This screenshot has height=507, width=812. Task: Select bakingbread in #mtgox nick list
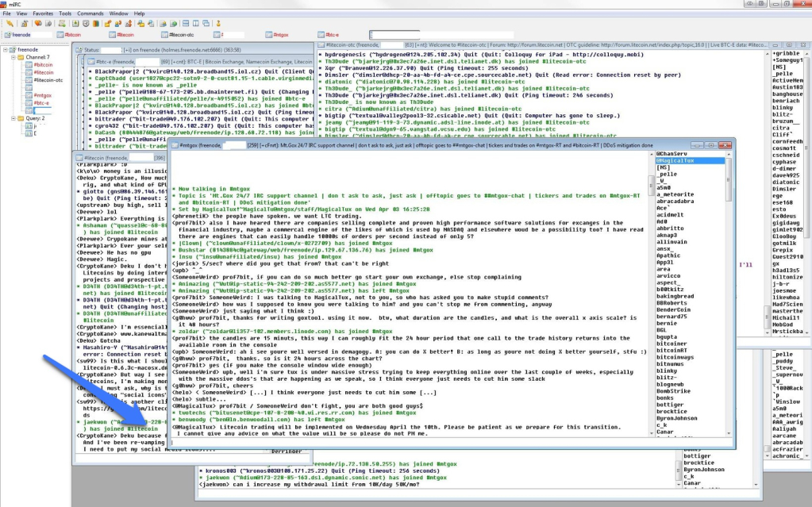pyautogui.click(x=675, y=296)
